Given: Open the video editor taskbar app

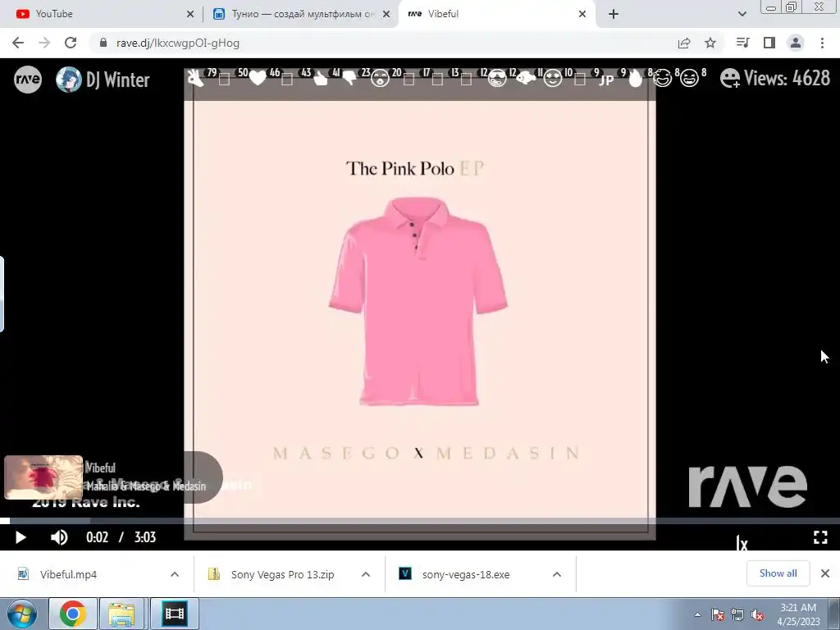Looking at the screenshot, I should click(x=174, y=614).
